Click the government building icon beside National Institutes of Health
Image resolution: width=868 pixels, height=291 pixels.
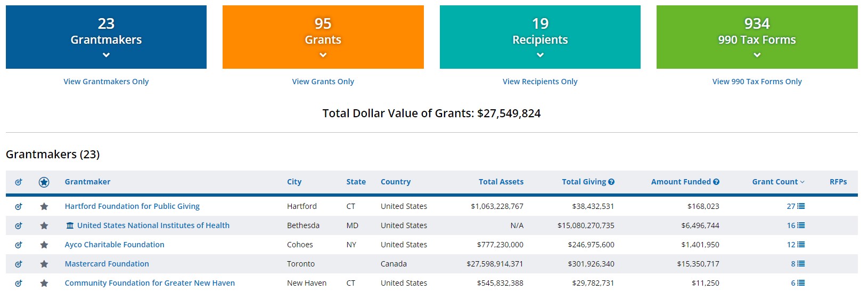(70, 225)
